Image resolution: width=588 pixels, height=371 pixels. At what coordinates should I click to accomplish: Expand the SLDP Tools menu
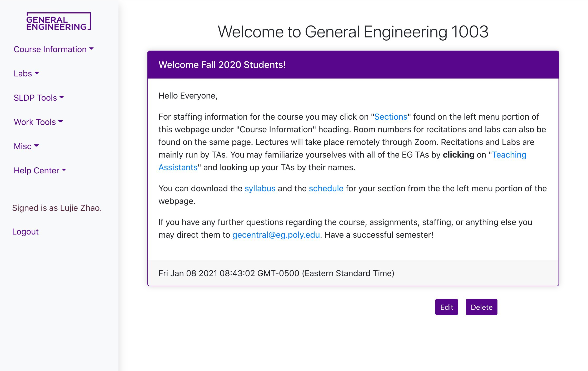(x=39, y=98)
